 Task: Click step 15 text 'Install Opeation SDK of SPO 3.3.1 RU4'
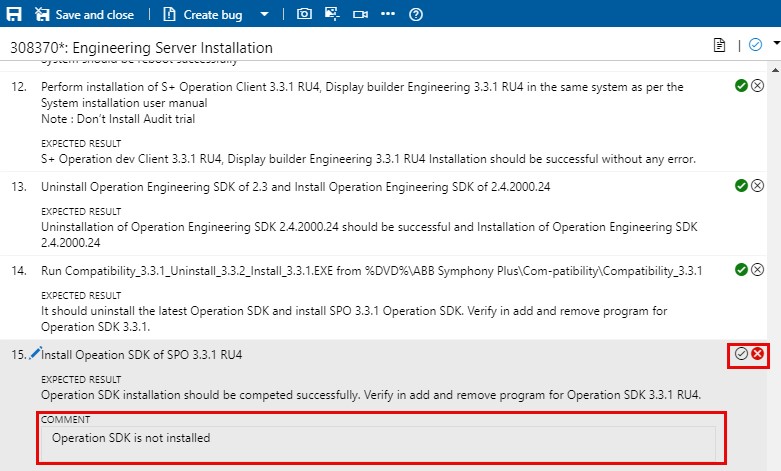point(142,354)
